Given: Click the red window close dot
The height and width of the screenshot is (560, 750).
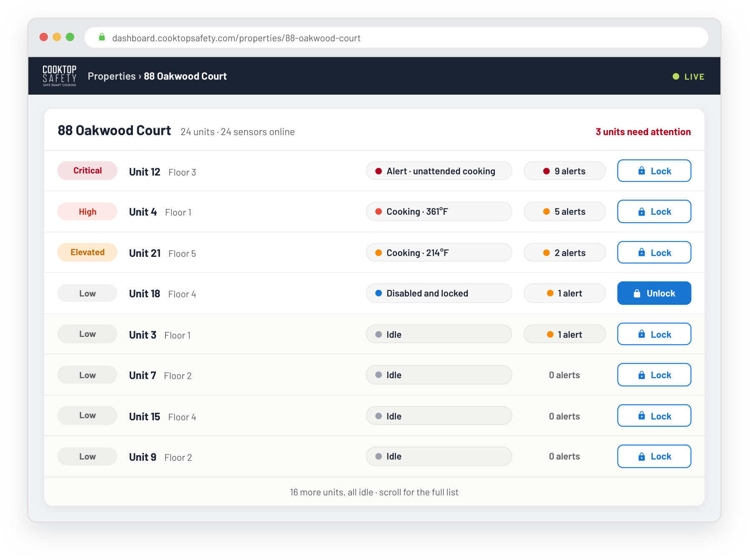Looking at the screenshot, I should pyautogui.click(x=44, y=37).
